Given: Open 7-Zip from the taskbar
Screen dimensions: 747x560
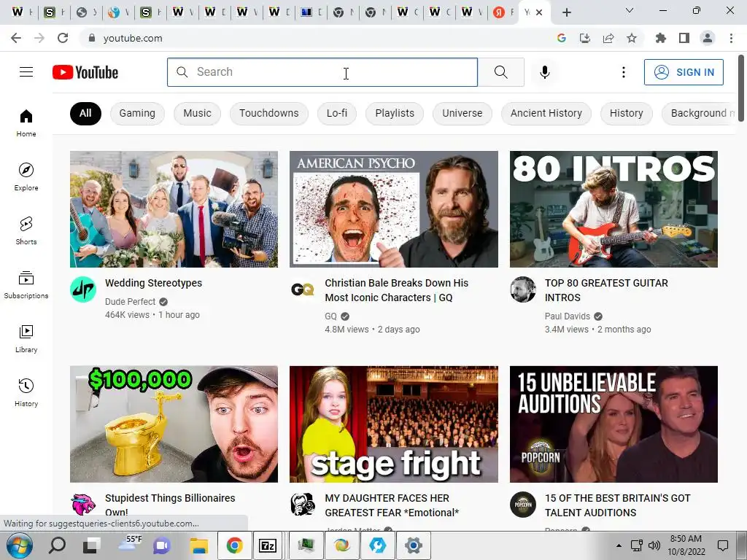Looking at the screenshot, I should pos(268,545).
